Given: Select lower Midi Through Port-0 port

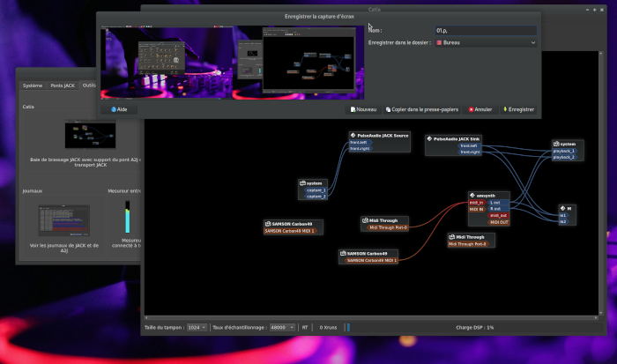Looking at the screenshot, I should [x=468, y=244].
